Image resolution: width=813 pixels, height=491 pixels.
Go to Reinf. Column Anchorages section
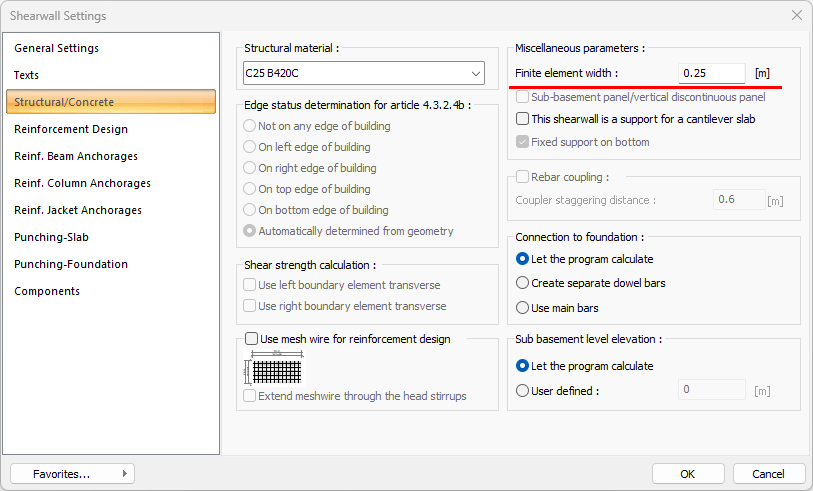tap(83, 183)
